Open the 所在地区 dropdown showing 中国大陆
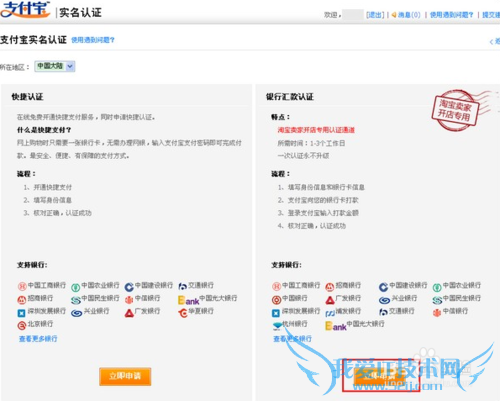 point(55,66)
